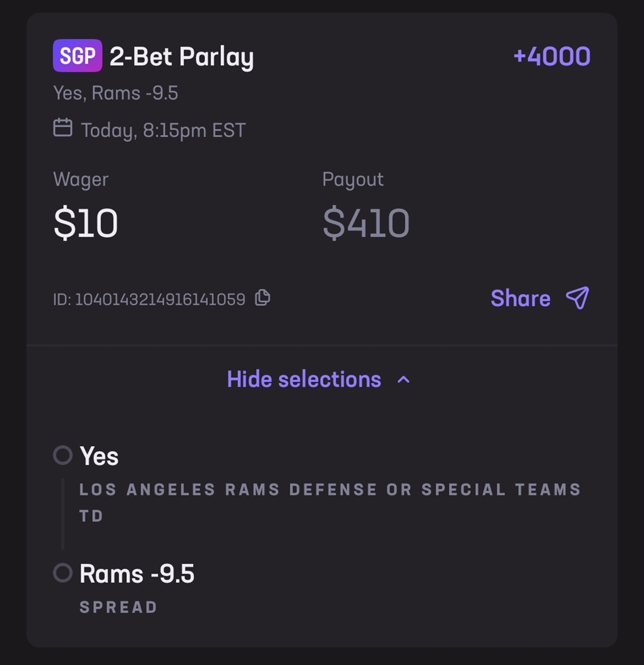Screen dimensions: 644x665
Task: Collapse selections using the up chevron
Action: click(403, 379)
